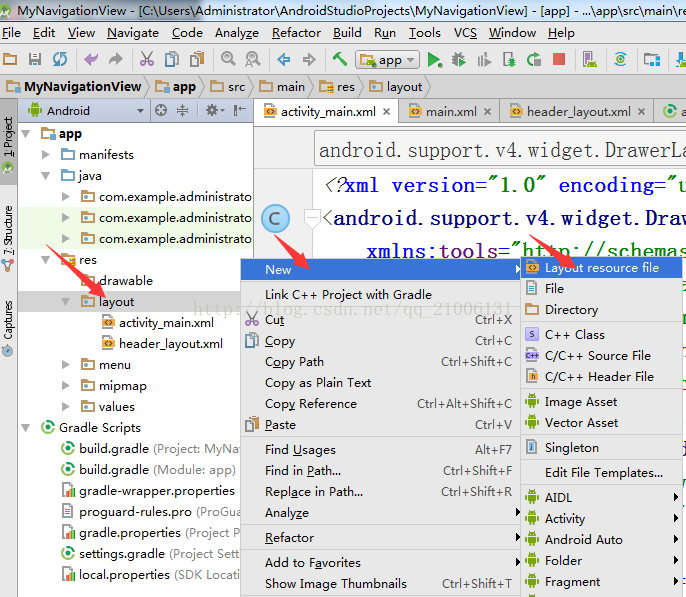Click the Project Structure toolbar icon
This screenshot has height=597, width=686.
[x=651, y=59]
